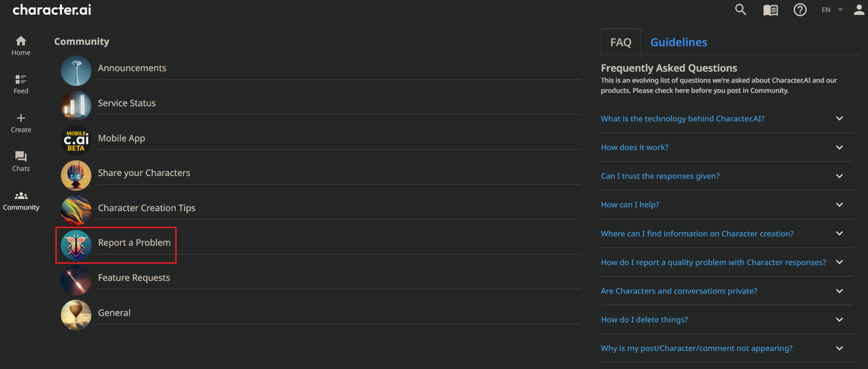Click the search magnifier icon
Viewport: 868px width, 369px height.
(740, 10)
